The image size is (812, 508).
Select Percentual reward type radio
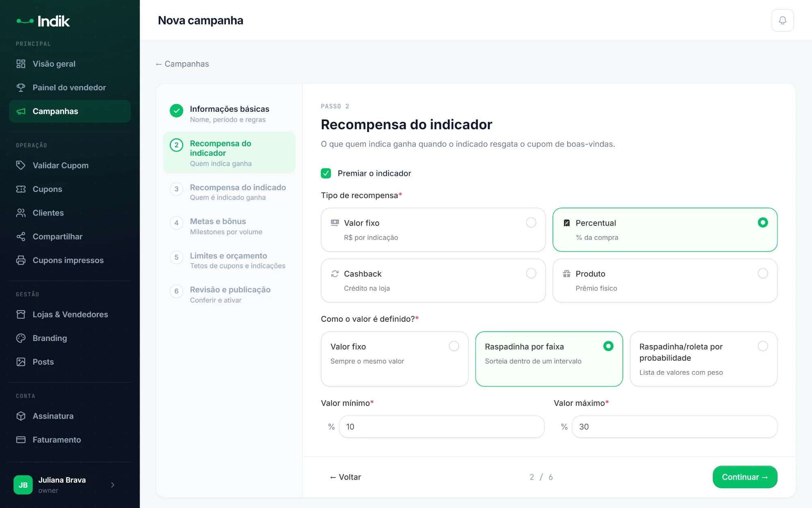pos(762,222)
